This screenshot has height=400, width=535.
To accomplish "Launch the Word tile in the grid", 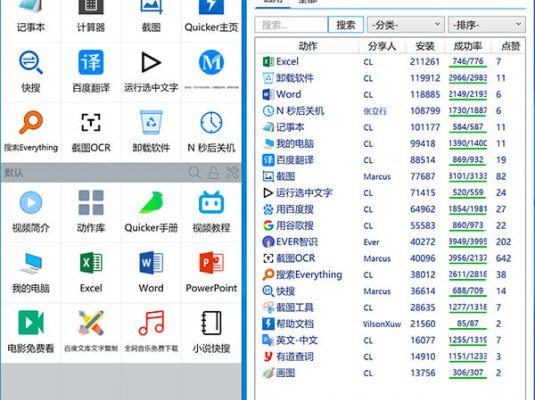I will (151, 272).
